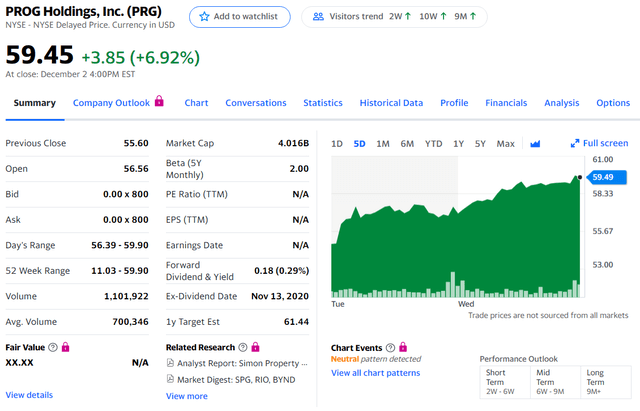Click View all chart patterns link

pos(376,373)
